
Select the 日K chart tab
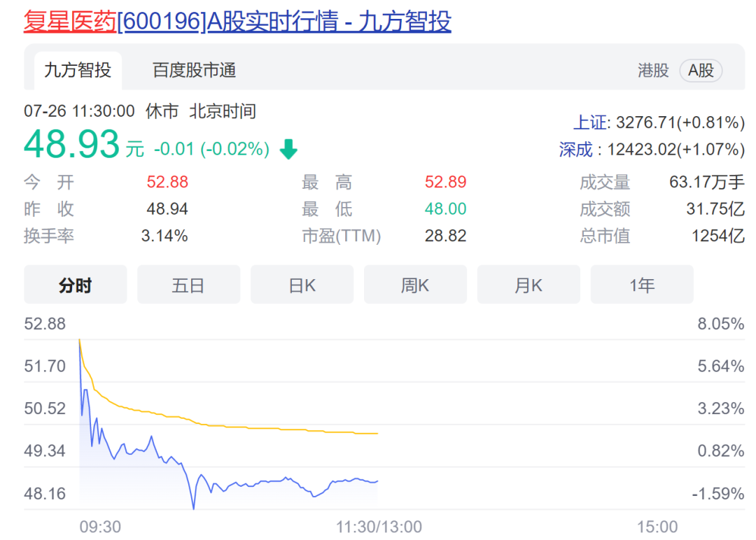pyautogui.click(x=302, y=285)
